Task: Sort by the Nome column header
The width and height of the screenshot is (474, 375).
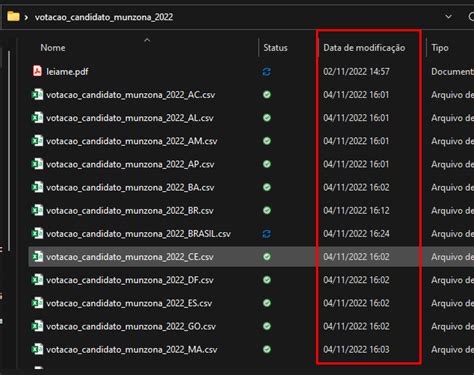Action: [x=53, y=48]
